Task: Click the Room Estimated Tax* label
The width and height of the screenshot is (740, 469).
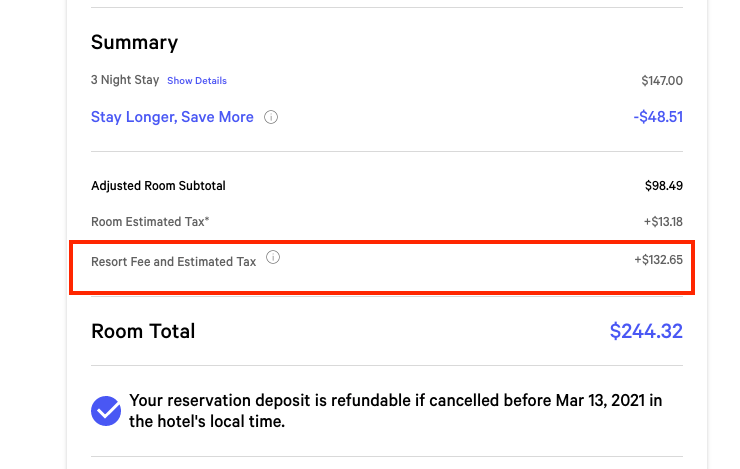Action: pyautogui.click(x=150, y=222)
